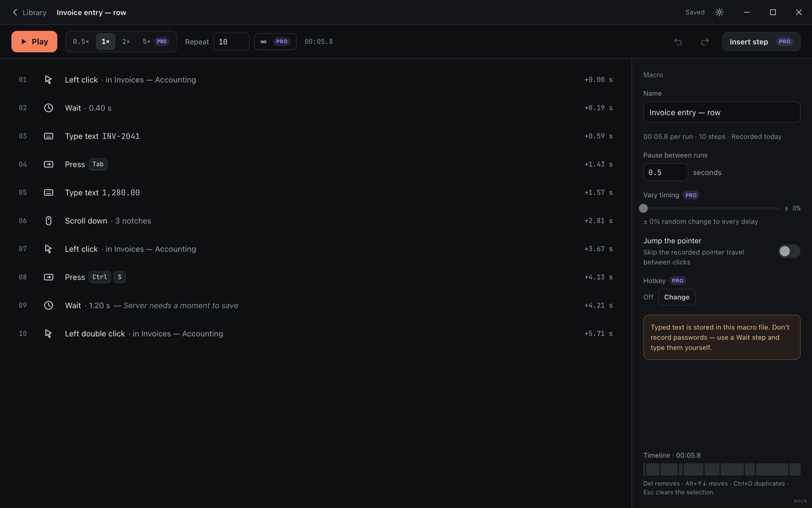Screen dimensions: 812x508
Task: Click the password storage warning notice
Action: [722, 337]
